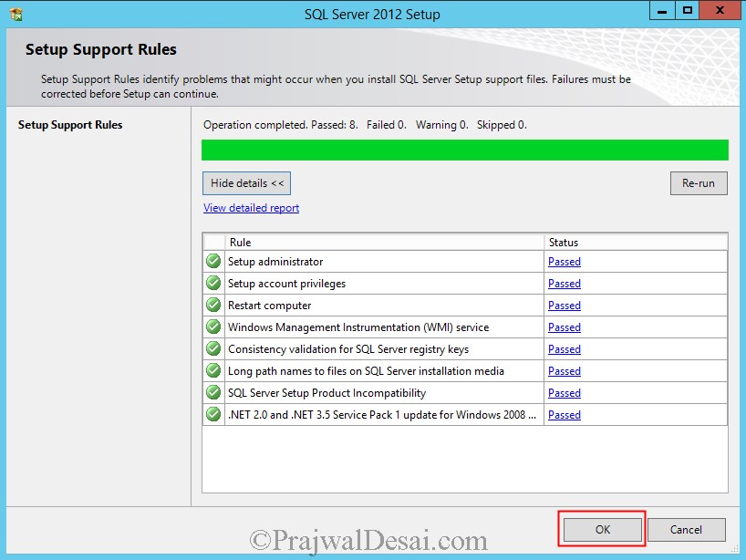Select 'SQL Server Setup Product Incompatibility' text
This screenshot has height=560, width=746.
[x=326, y=393]
